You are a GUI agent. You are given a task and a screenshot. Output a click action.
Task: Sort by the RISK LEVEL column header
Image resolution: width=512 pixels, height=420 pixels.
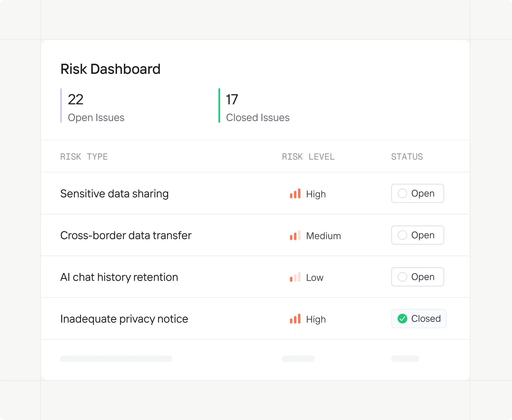coord(308,157)
